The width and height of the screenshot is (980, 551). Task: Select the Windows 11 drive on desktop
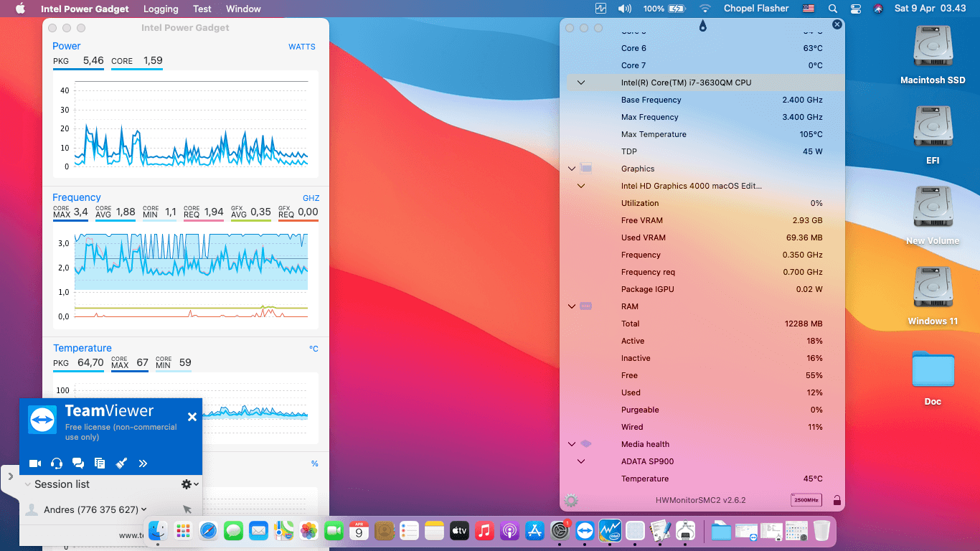[932, 296]
